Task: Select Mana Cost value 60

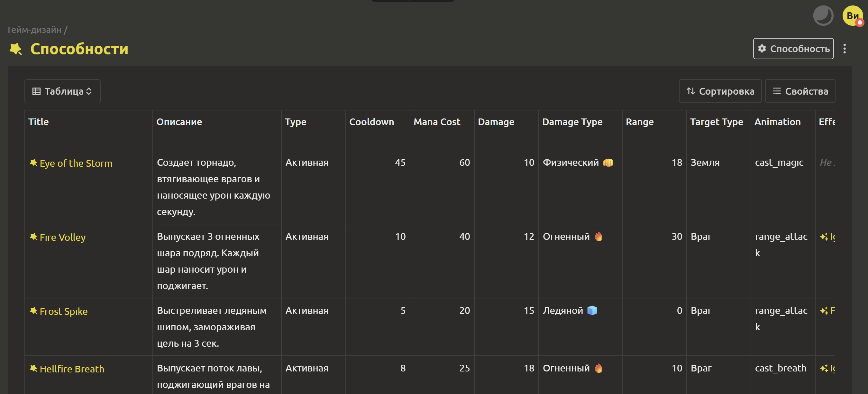Action: click(x=464, y=163)
